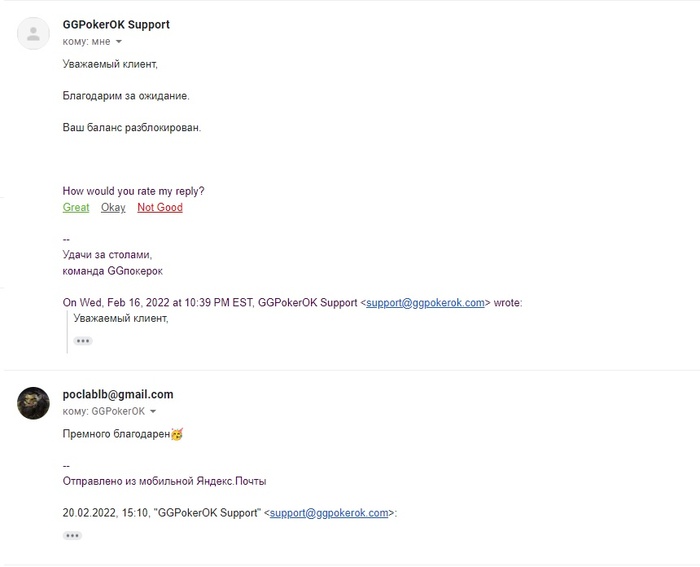Expand recipient details next to 'кому: GGPokerOK'

click(x=153, y=411)
